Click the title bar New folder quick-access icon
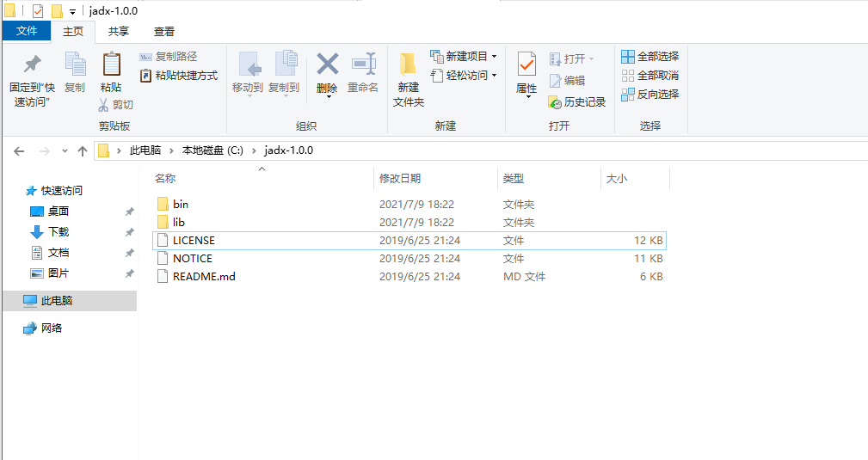 tap(57, 10)
